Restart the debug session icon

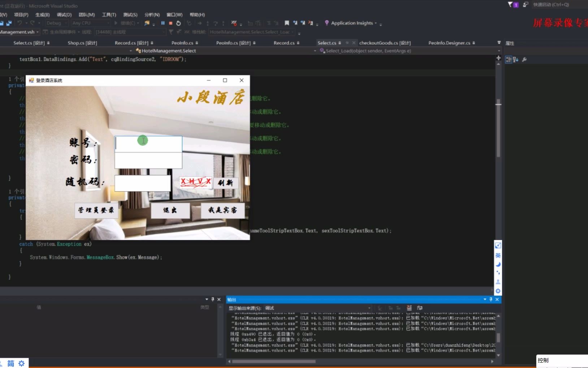(178, 23)
